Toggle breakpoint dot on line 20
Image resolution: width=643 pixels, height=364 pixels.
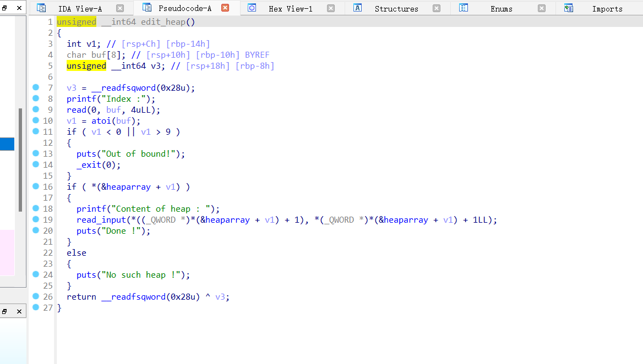pyautogui.click(x=36, y=230)
